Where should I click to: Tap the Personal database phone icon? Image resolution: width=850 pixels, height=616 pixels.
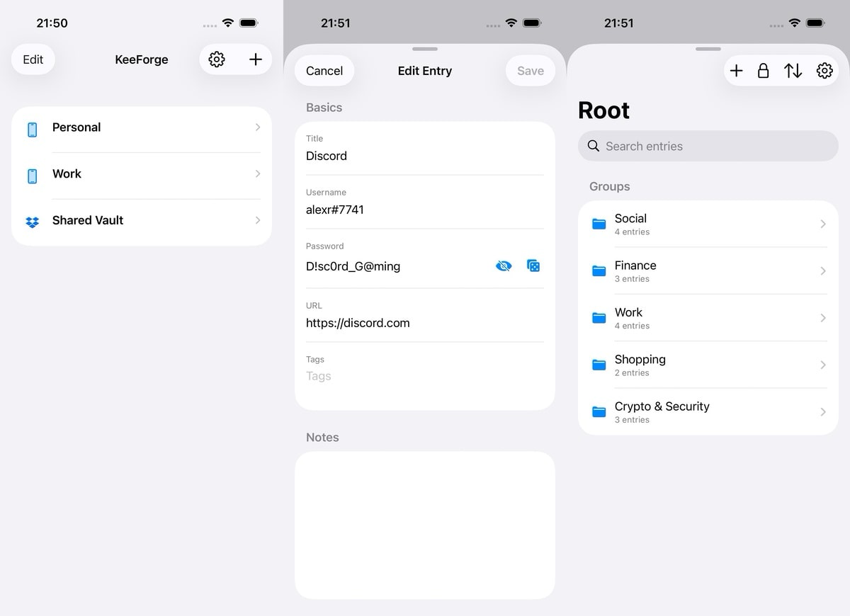tap(32, 130)
